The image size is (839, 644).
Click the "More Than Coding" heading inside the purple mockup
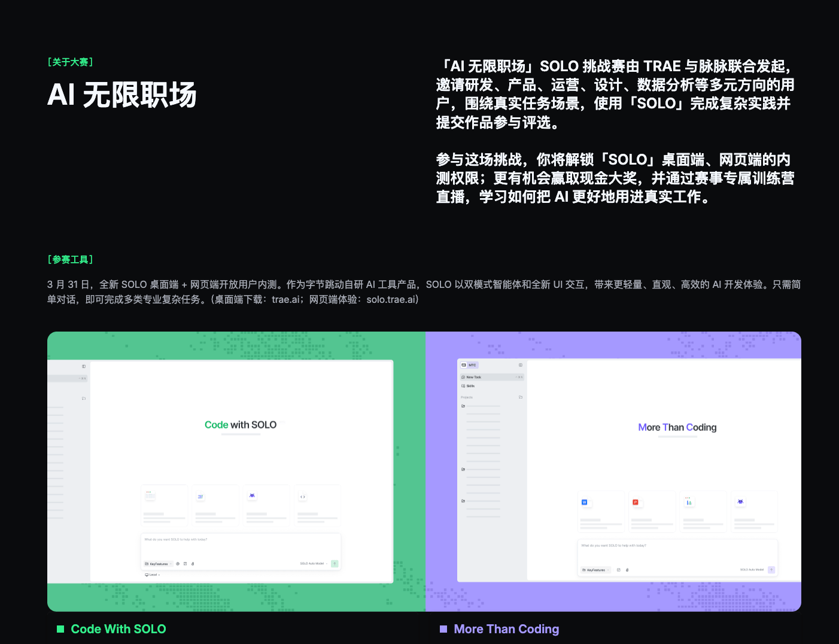pyautogui.click(x=677, y=427)
